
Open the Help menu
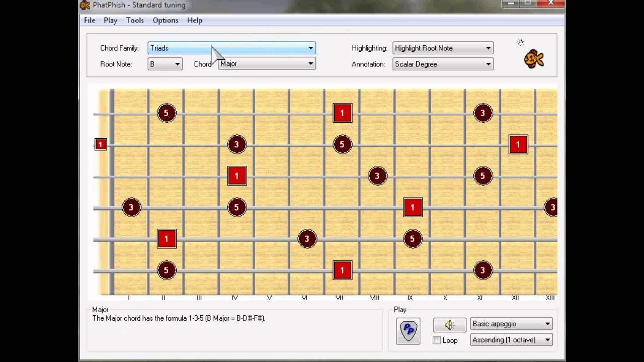tap(195, 20)
